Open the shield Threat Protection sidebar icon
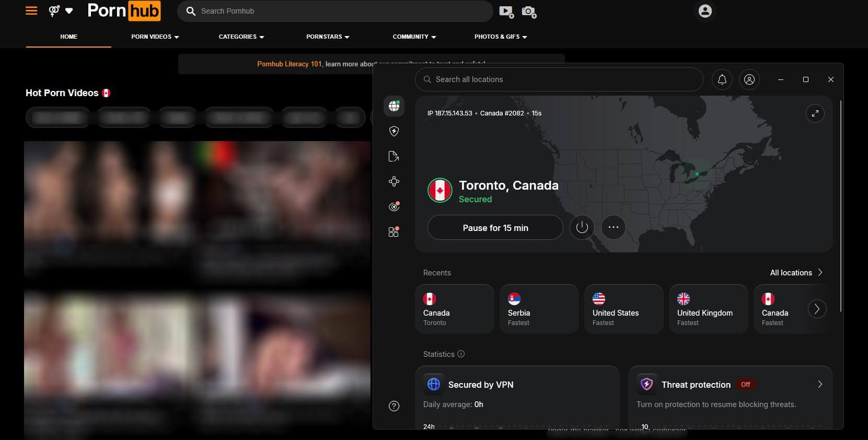 pyautogui.click(x=394, y=131)
